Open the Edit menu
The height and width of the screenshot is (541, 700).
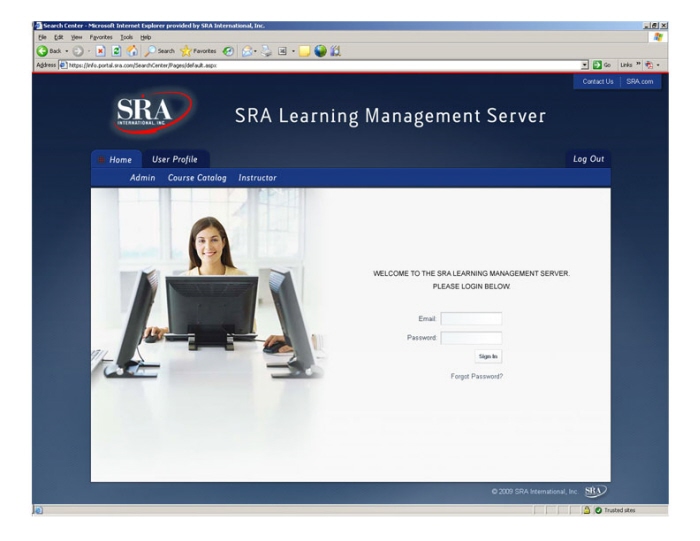tap(58, 37)
